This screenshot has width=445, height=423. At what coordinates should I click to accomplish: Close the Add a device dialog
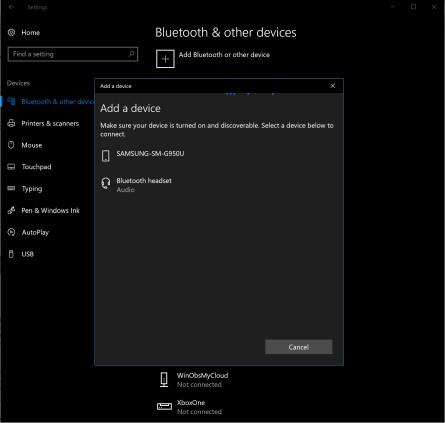[333, 86]
